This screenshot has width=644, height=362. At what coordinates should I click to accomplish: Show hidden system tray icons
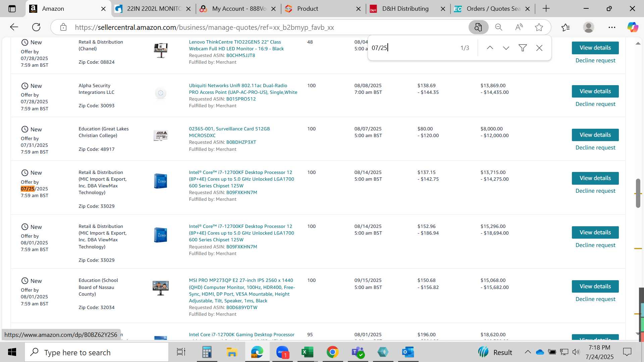click(x=528, y=352)
